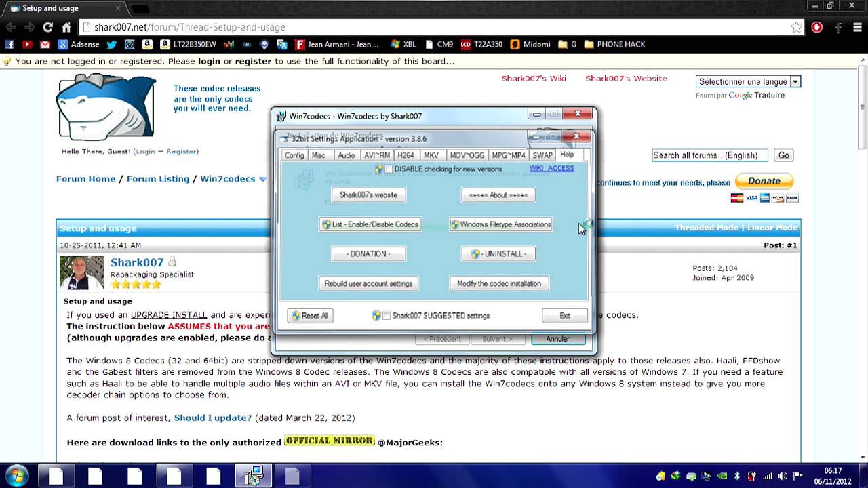Select the MOV~OGG tab

(x=467, y=155)
